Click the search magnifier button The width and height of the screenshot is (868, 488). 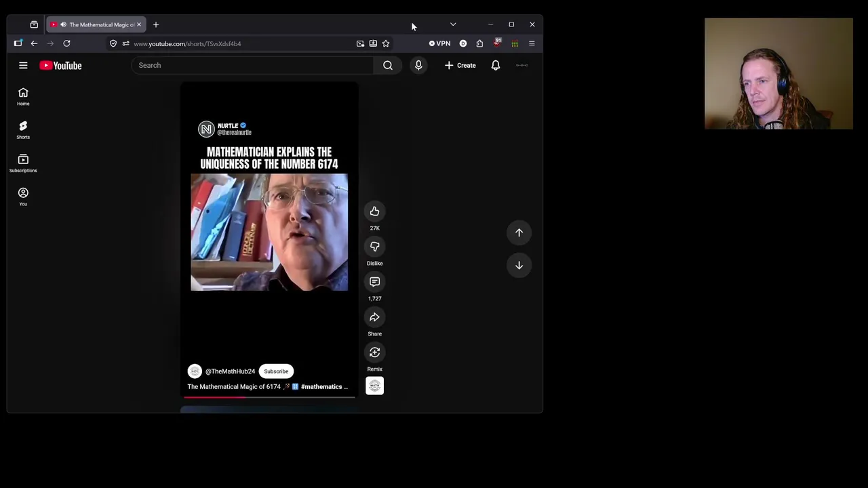click(x=388, y=65)
